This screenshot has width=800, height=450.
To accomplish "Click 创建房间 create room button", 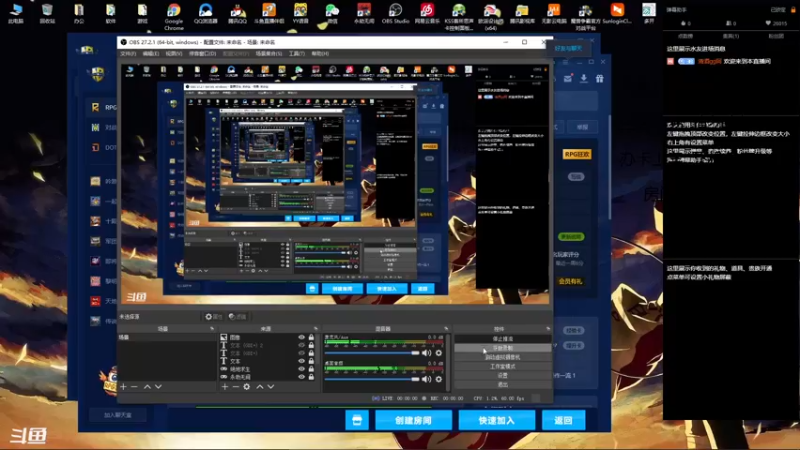I will (413, 420).
